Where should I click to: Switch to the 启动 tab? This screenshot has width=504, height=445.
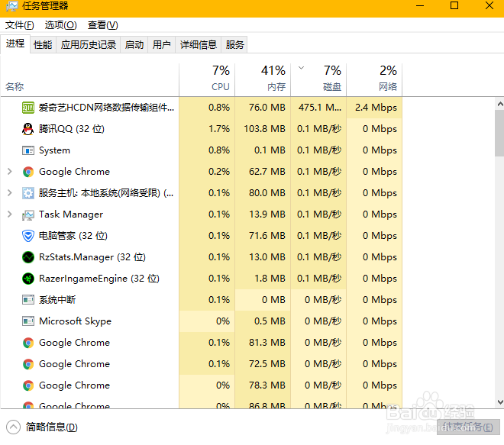pyautogui.click(x=134, y=45)
